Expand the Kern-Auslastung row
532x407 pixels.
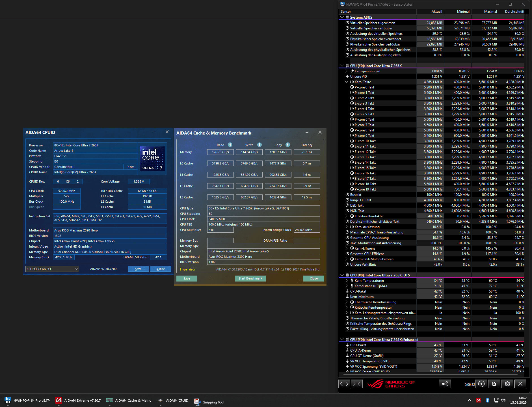click(347, 227)
